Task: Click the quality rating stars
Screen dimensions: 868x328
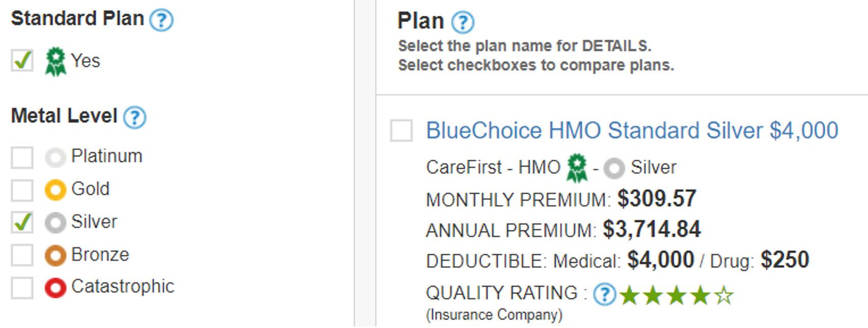Action: [x=676, y=295]
